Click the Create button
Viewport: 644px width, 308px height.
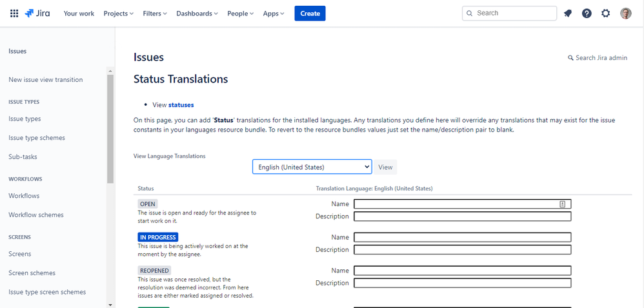(x=310, y=14)
